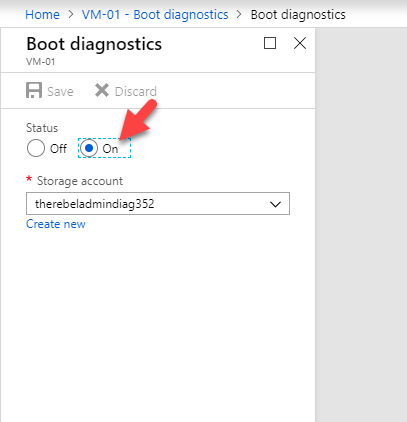Image resolution: width=407 pixels, height=422 pixels.
Task: Click the Off label text
Action: pos(58,149)
